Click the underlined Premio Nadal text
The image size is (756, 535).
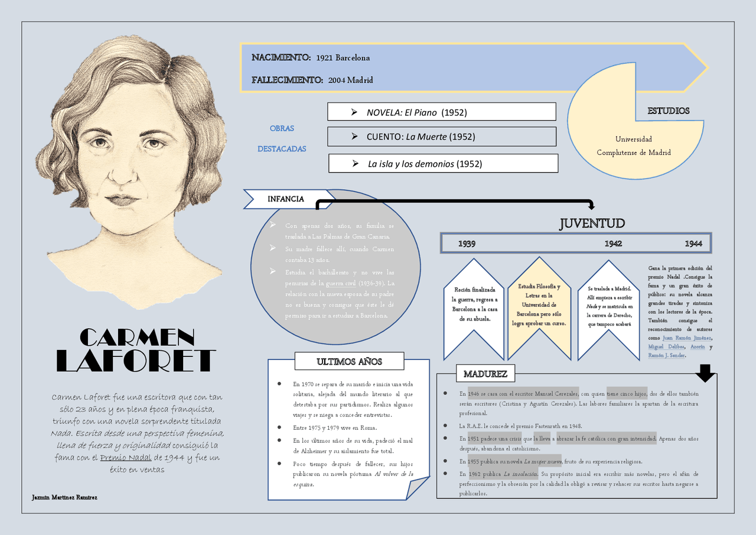click(x=125, y=458)
